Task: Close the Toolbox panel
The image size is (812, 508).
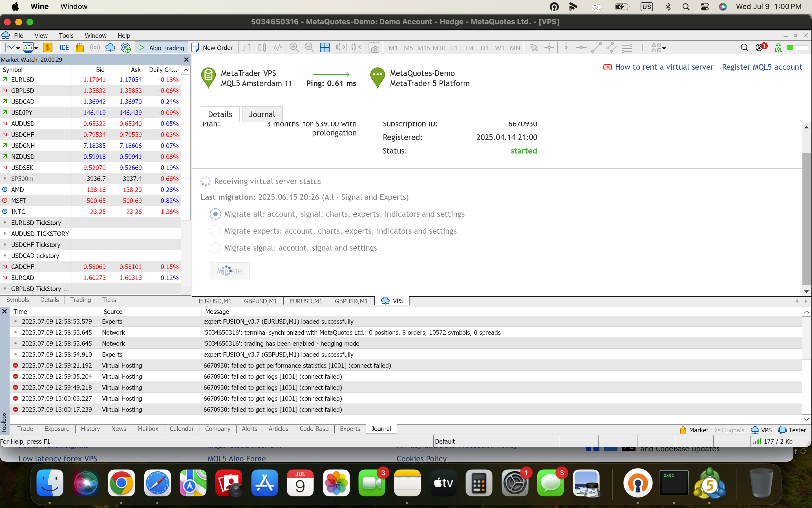Action: pos(5,312)
